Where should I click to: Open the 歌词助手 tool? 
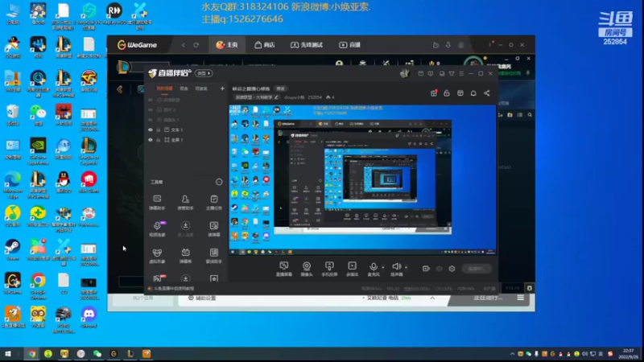tap(214, 256)
